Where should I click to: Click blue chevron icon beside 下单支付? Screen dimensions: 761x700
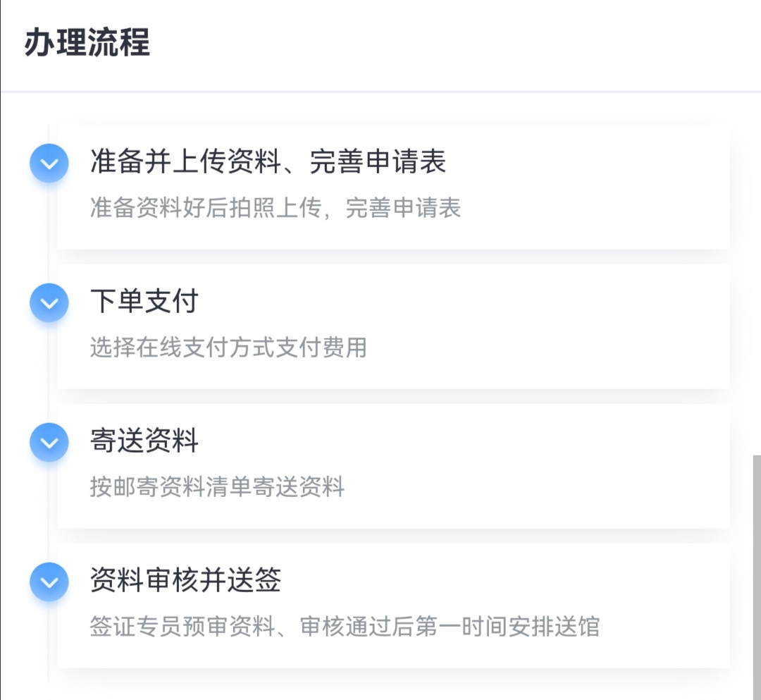49,303
